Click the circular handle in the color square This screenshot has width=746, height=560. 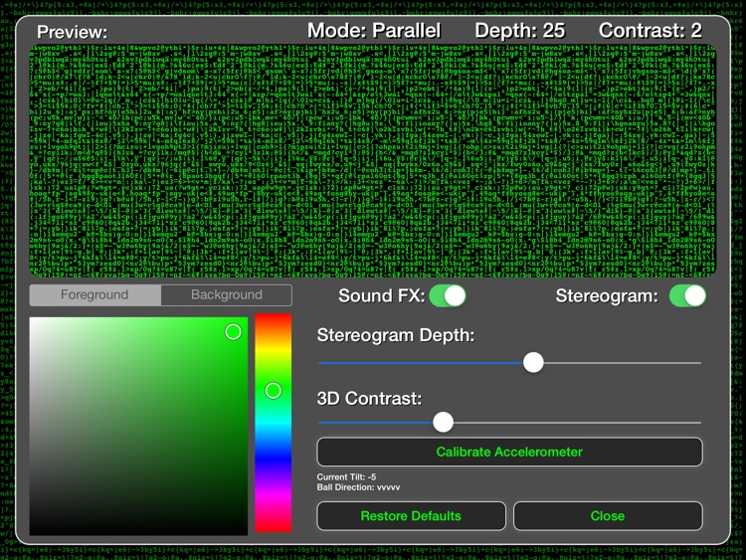[x=233, y=331]
